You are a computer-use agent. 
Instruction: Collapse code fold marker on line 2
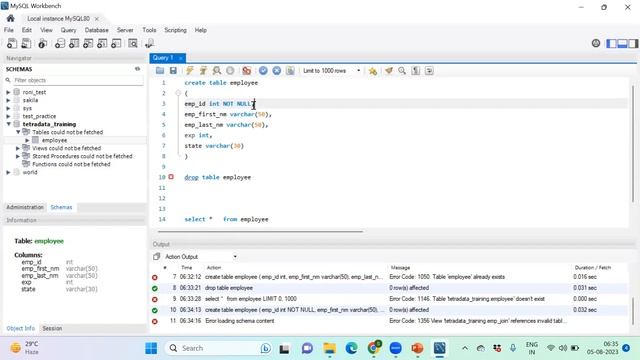tap(178, 93)
